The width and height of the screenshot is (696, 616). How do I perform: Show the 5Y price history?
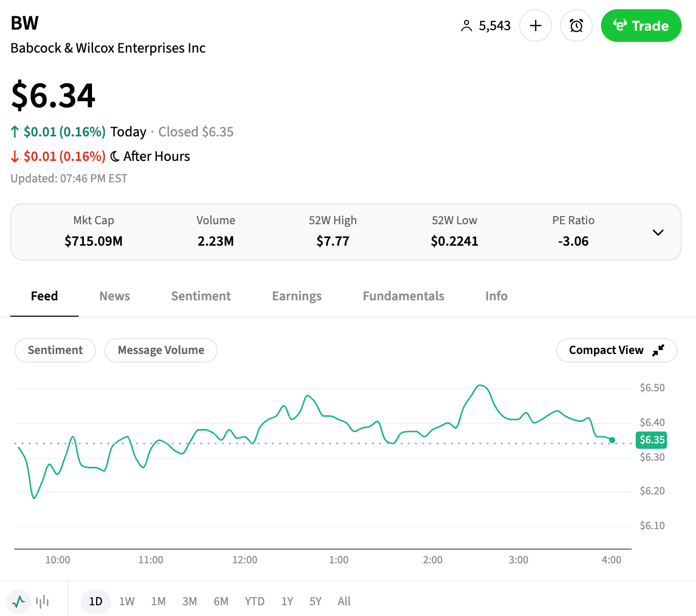[x=315, y=601]
